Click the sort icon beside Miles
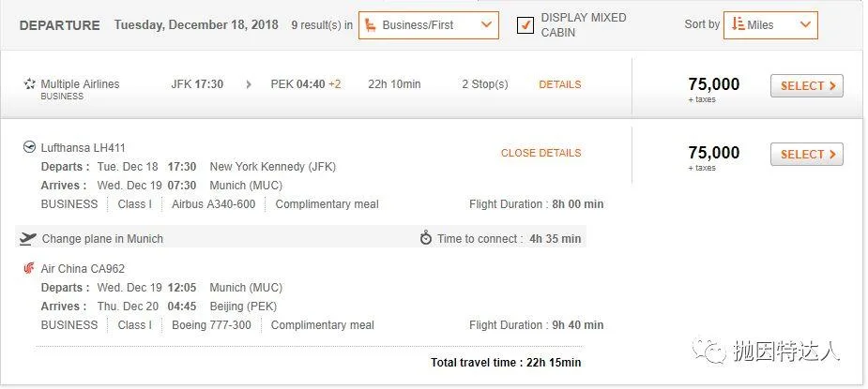 click(x=738, y=24)
